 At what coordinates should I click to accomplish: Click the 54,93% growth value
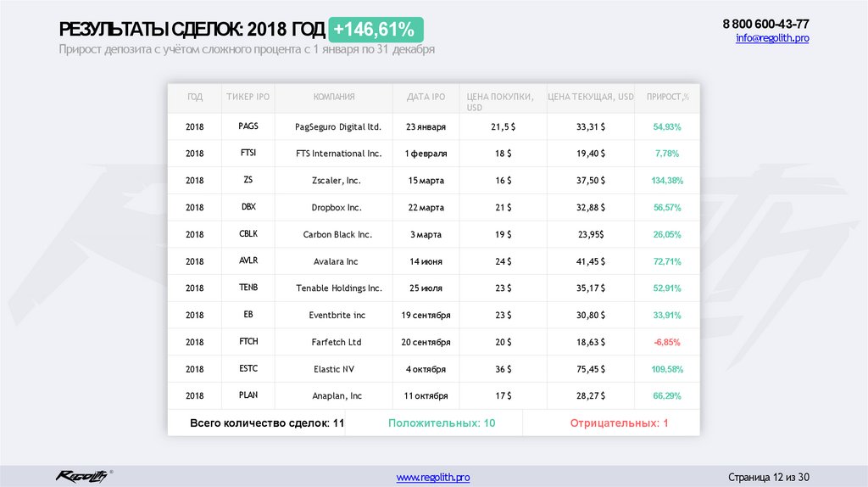pyautogui.click(x=667, y=127)
